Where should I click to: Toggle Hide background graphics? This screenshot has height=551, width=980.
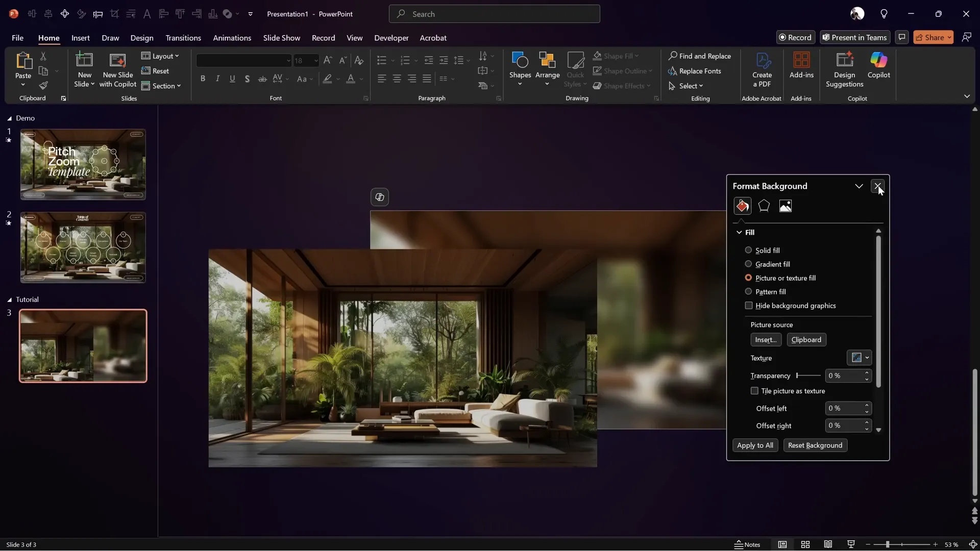click(749, 306)
